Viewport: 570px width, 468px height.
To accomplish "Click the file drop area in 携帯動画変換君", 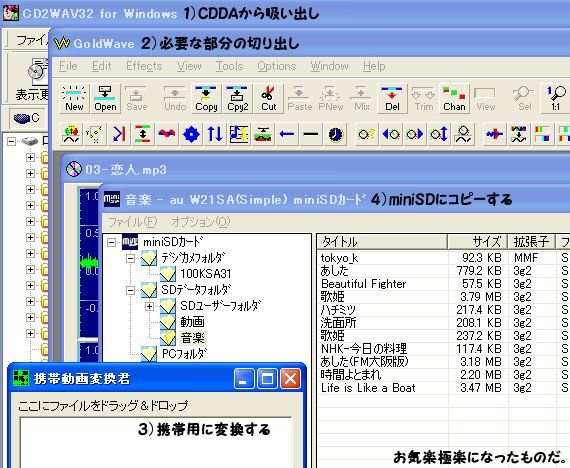I will (x=156, y=443).
